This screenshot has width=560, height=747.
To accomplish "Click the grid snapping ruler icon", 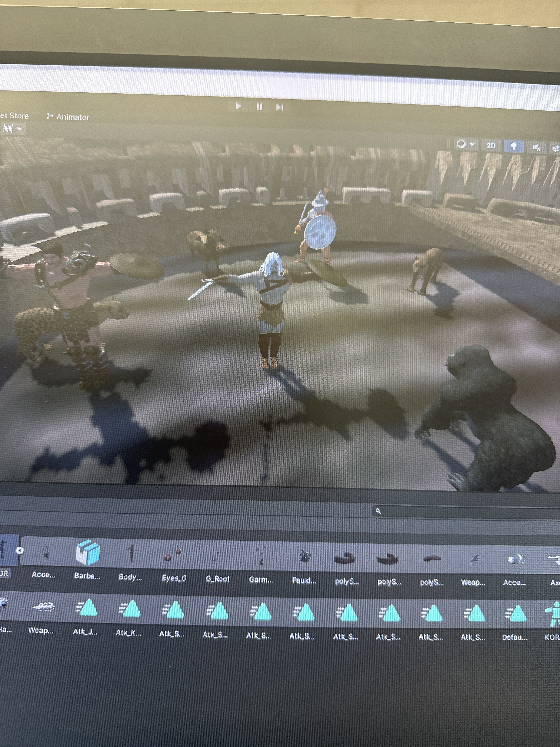I will tap(8, 128).
